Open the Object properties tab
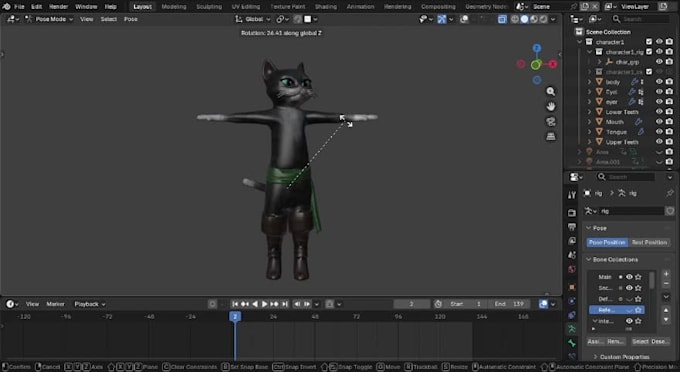This screenshot has width=680, height=372. click(572, 287)
